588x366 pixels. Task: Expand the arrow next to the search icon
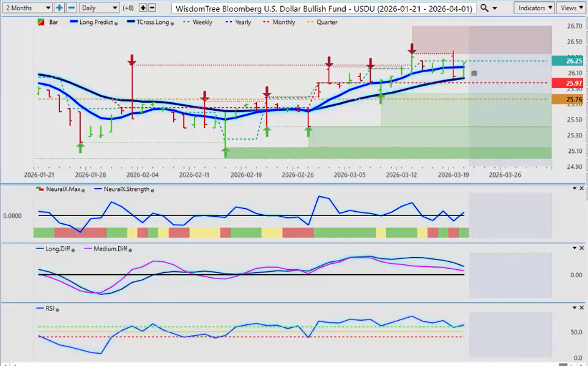coord(494,8)
